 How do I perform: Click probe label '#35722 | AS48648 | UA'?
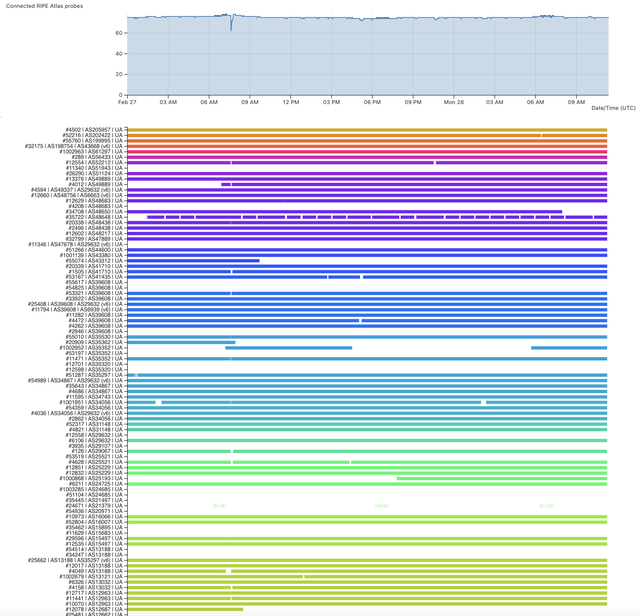click(x=94, y=217)
